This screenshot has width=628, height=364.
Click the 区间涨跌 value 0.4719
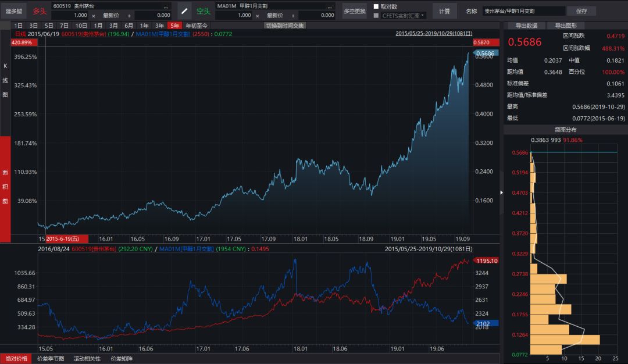(x=615, y=36)
